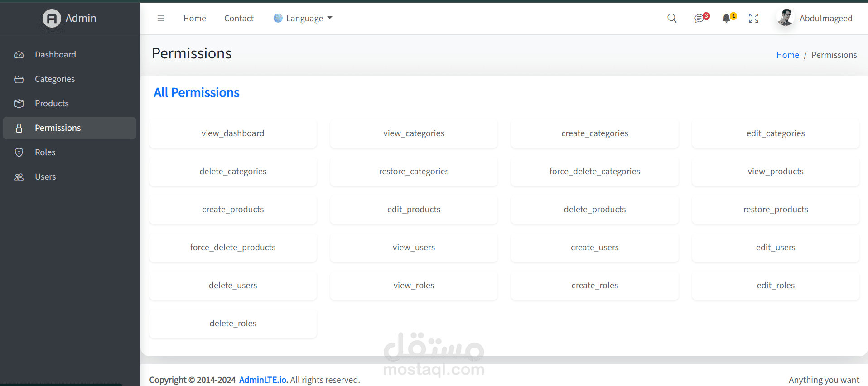This screenshot has width=868, height=386.
Task: Open Dashboard in the sidebar
Action: (x=70, y=55)
